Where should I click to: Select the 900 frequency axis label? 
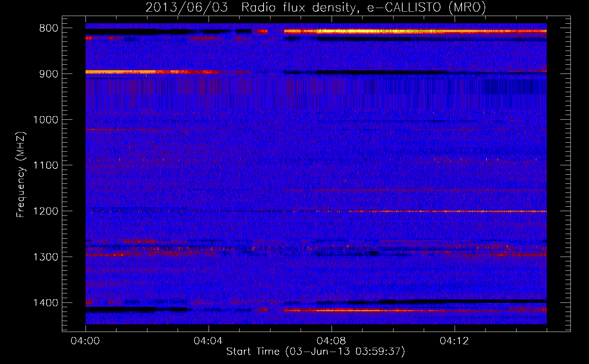point(49,74)
